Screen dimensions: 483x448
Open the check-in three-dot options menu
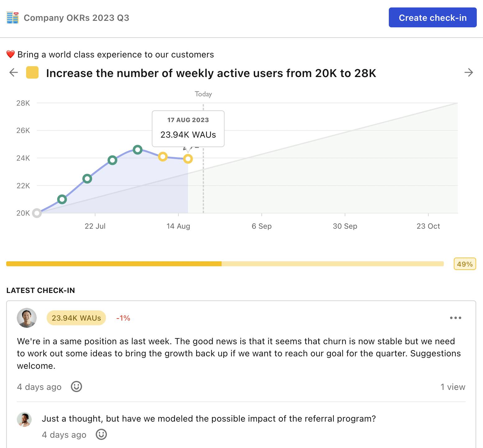click(455, 318)
